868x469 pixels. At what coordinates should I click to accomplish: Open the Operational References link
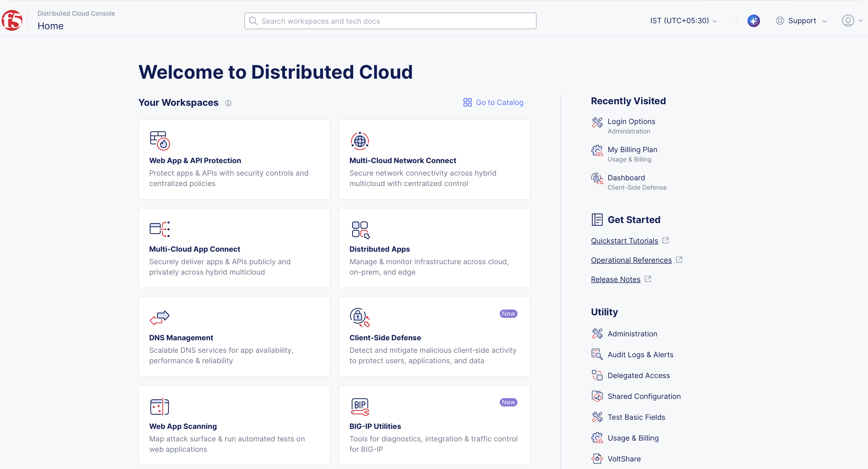(631, 260)
